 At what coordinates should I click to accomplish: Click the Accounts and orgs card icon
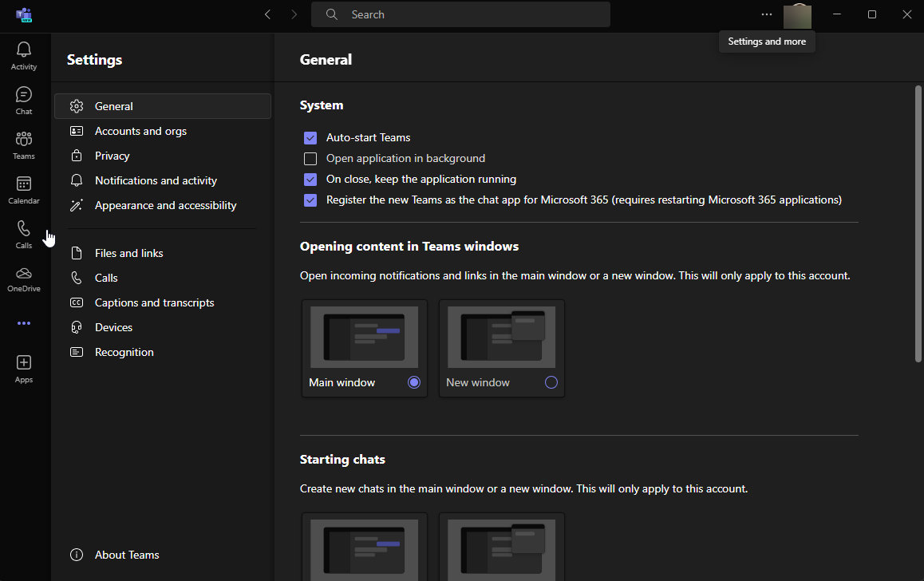point(77,131)
